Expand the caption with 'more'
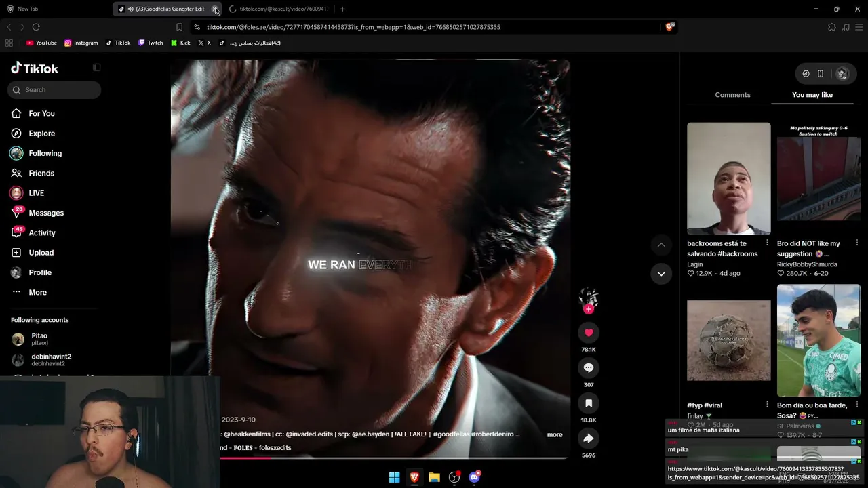This screenshot has height=488, width=868. click(555, 434)
